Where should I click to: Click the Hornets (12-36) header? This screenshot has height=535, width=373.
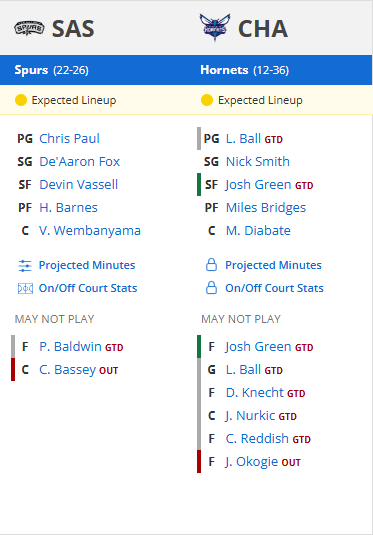click(244, 70)
